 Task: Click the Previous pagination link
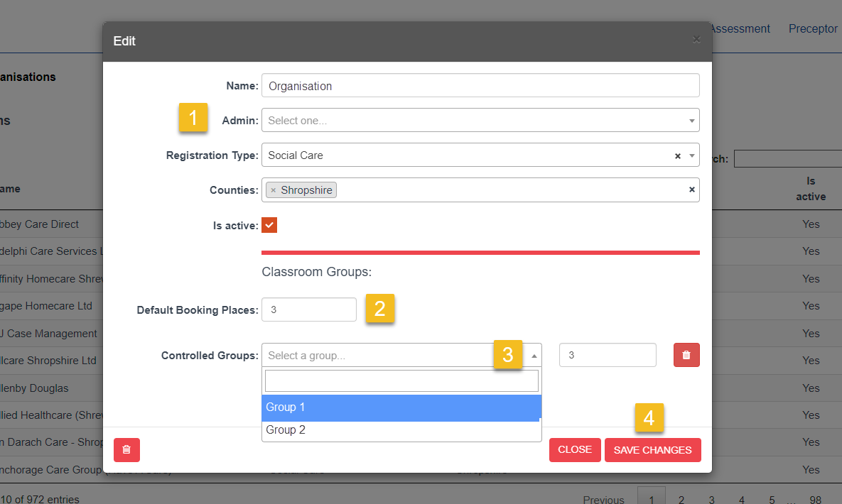(x=603, y=500)
